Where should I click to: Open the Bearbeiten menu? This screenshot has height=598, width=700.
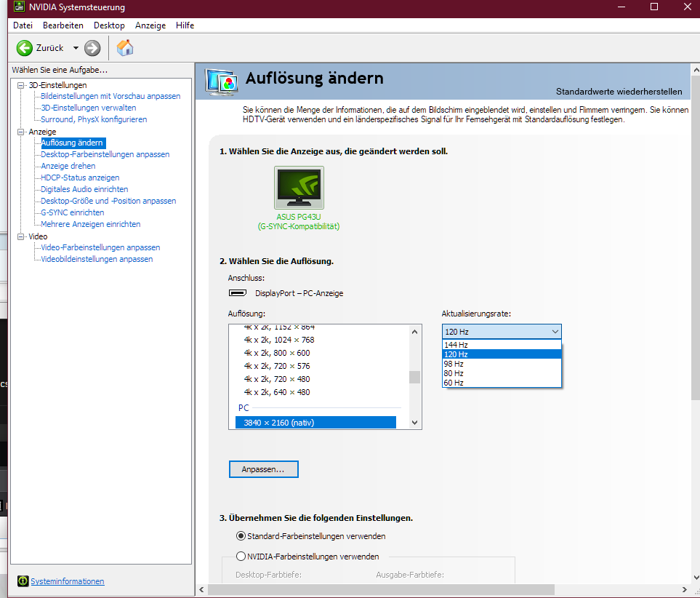63,25
